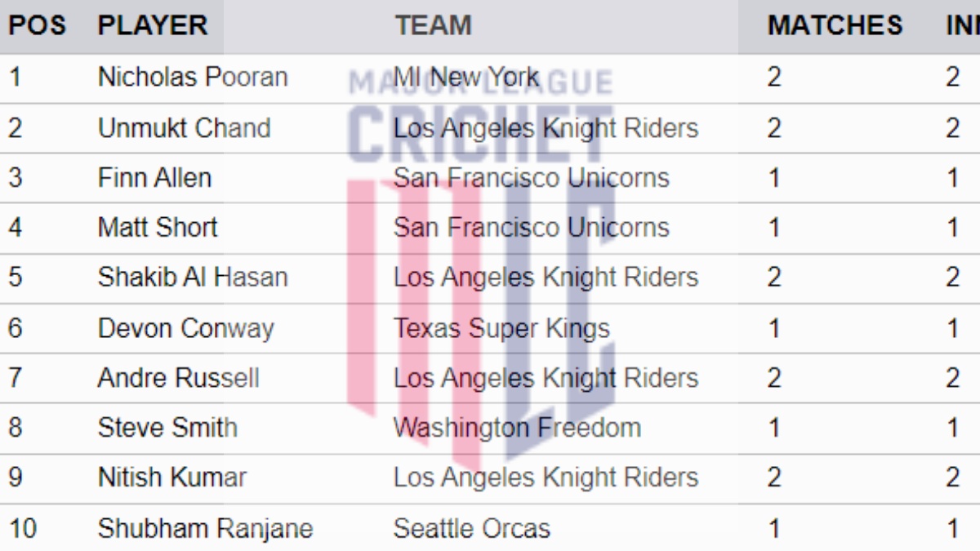This screenshot has width=980, height=551.
Task: Click Los Angeles Knight Riders beside Unmukt Chand
Action: 546,128
